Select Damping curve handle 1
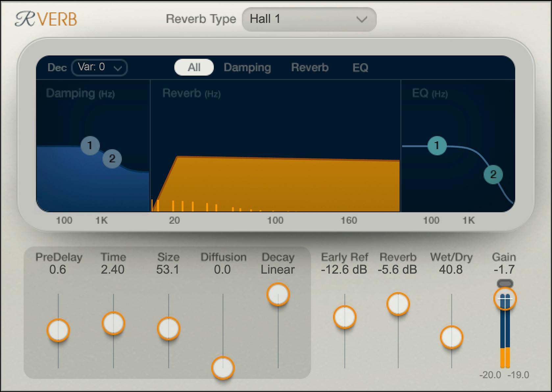 [90, 146]
